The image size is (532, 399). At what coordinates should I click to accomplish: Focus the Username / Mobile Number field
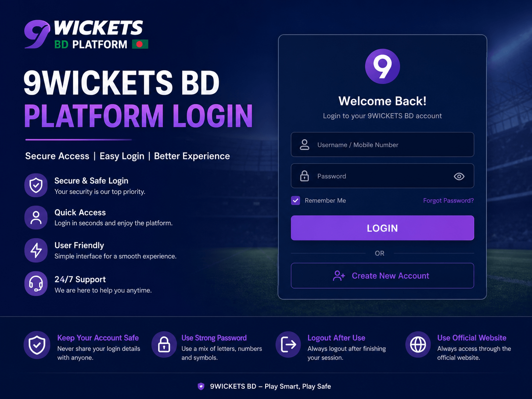(382, 145)
